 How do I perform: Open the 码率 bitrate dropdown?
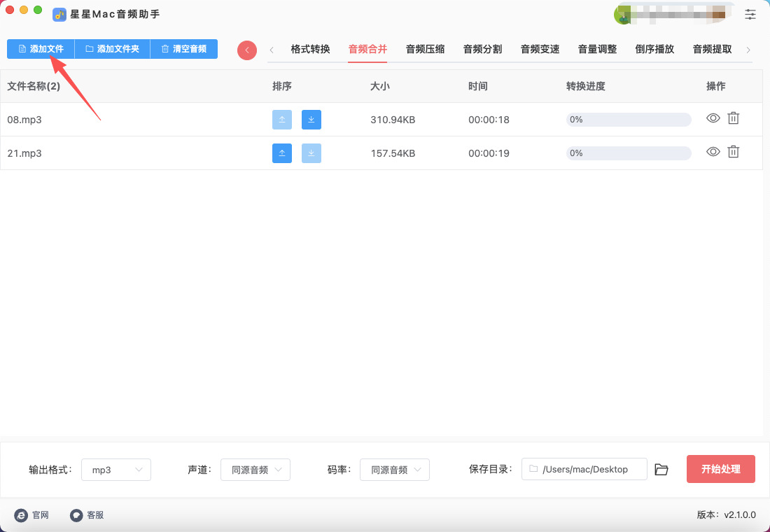(x=395, y=470)
